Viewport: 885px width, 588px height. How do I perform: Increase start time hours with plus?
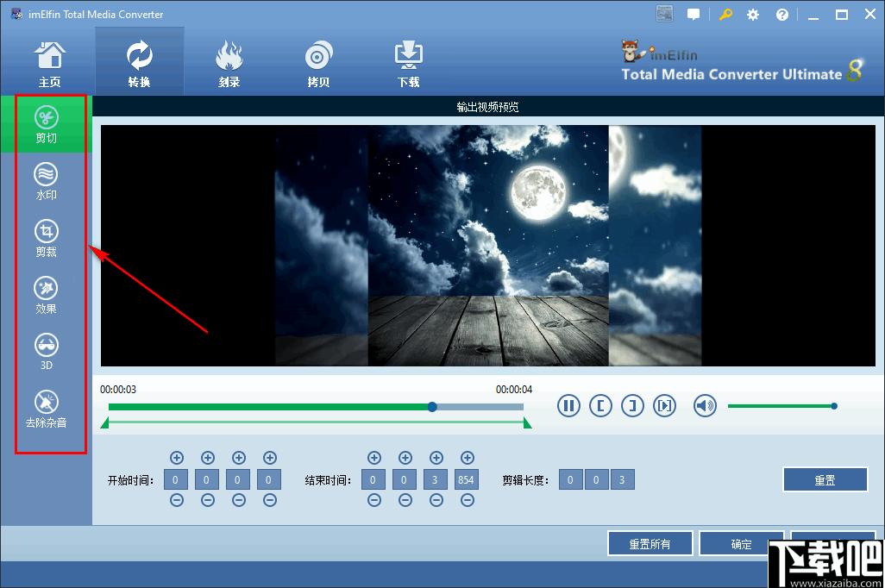177,458
